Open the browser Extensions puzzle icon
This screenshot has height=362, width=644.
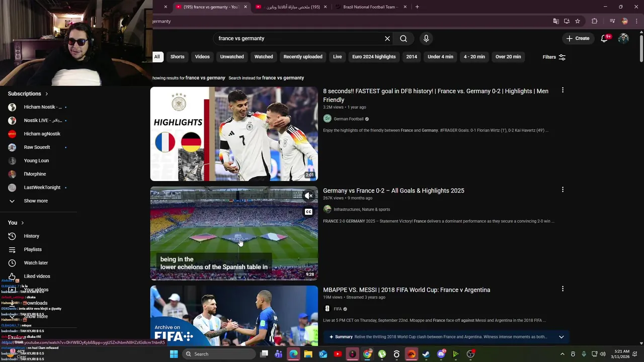(595, 21)
